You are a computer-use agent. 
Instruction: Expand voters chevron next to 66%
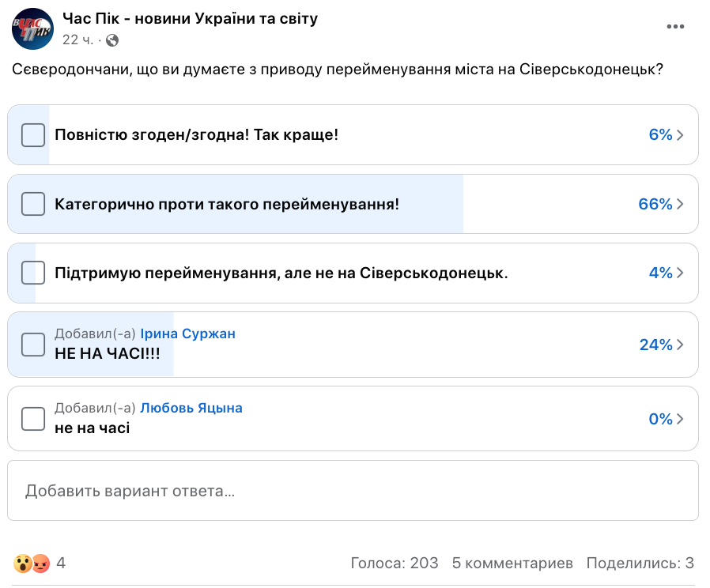(680, 204)
